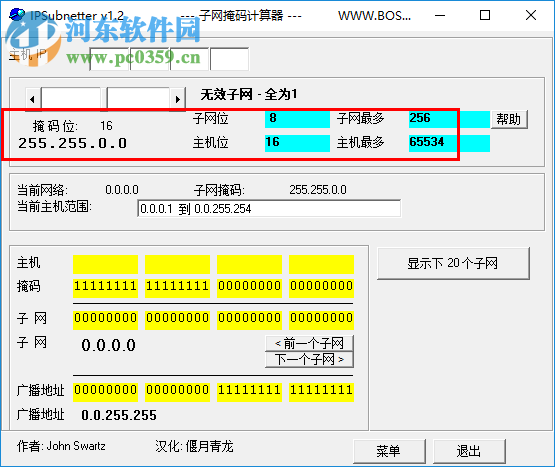Click the author John Swartz label
This screenshot has height=467, width=555.
61,446
